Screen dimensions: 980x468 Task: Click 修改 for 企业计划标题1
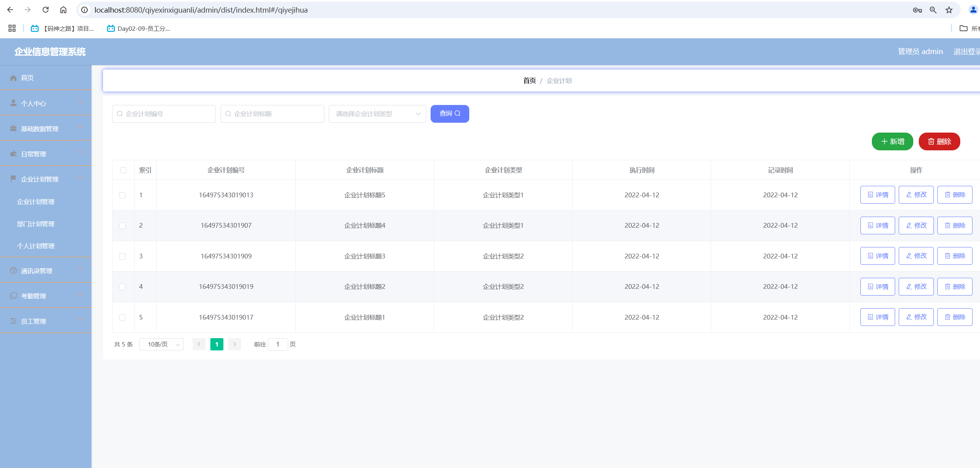916,317
